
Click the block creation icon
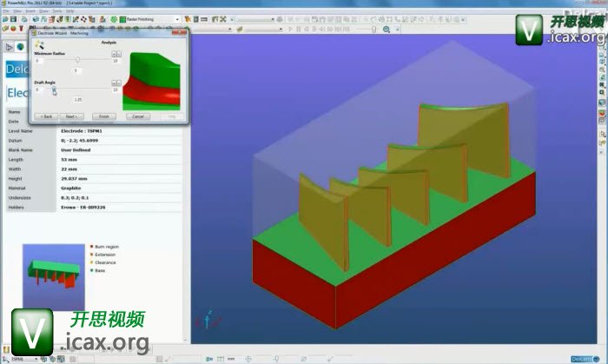pyautogui.click(x=36, y=19)
